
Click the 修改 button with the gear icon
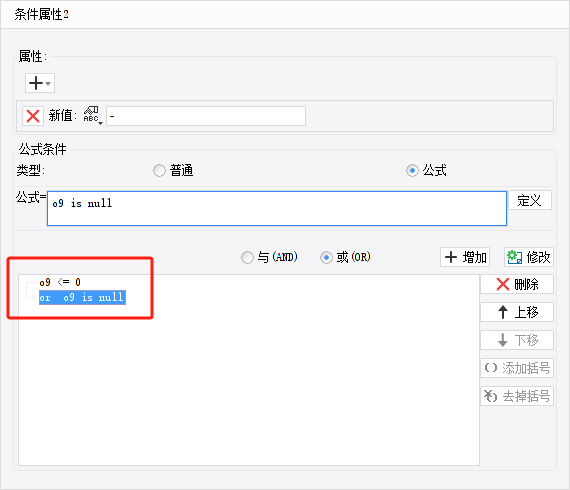click(x=529, y=257)
